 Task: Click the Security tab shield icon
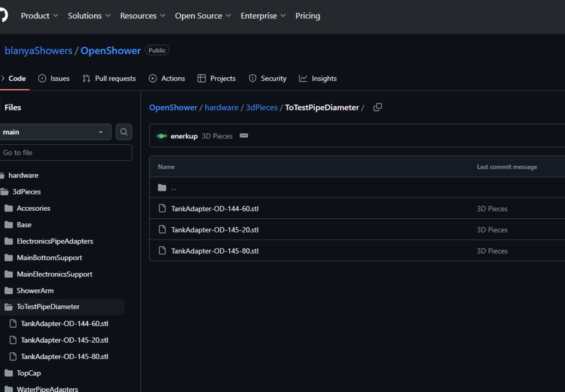click(x=252, y=78)
